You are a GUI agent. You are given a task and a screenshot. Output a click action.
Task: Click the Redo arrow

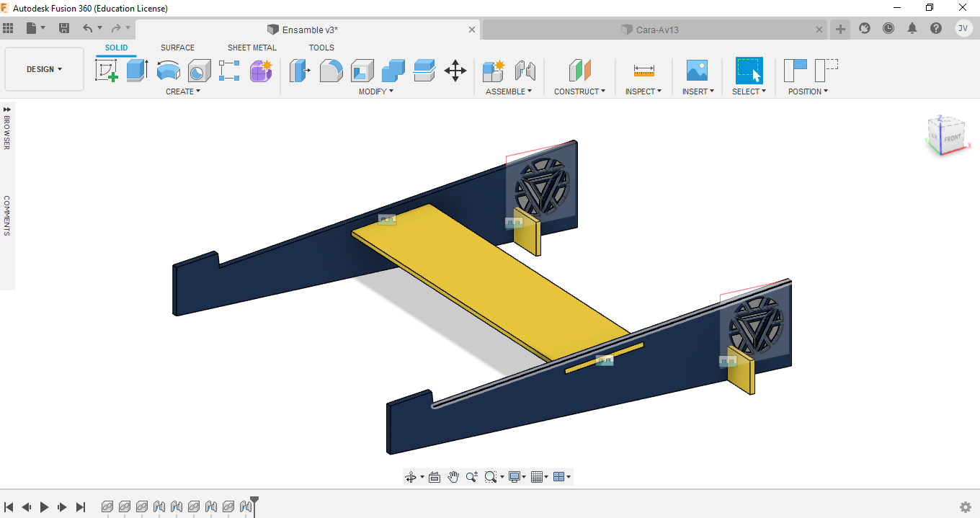116,28
